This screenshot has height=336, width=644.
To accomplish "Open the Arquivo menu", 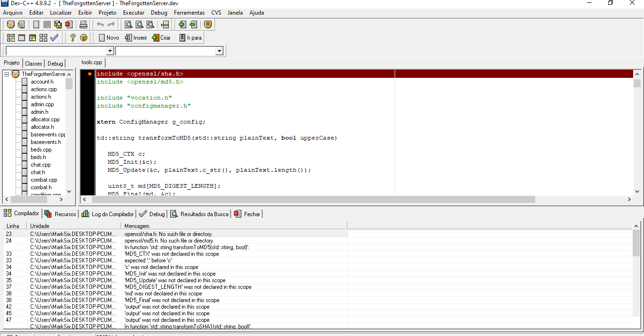I will (13, 13).
